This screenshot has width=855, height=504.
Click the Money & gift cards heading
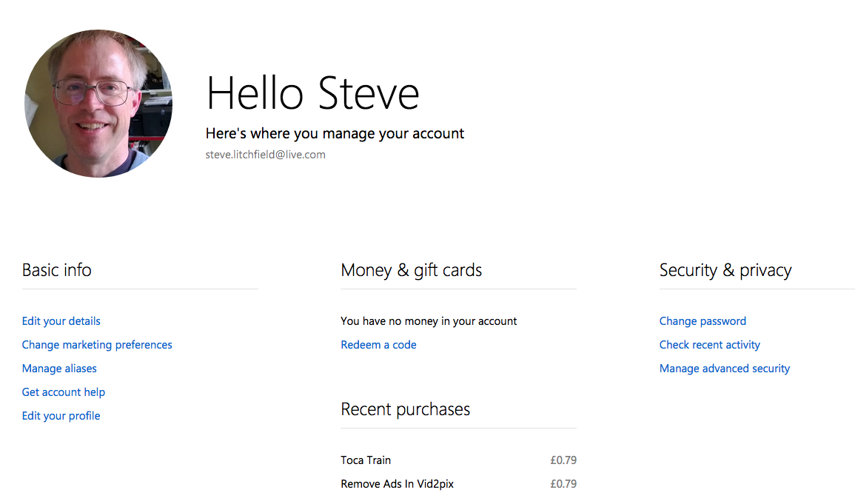(411, 270)
